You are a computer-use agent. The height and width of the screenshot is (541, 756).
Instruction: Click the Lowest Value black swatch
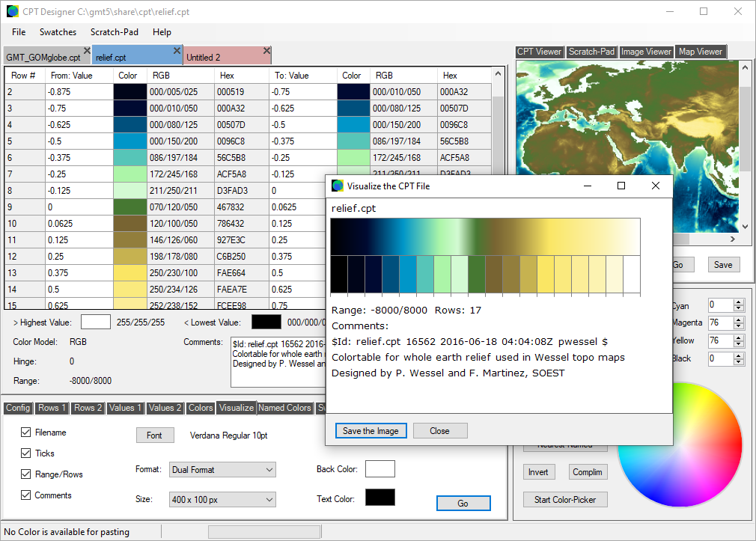(266, 322)
